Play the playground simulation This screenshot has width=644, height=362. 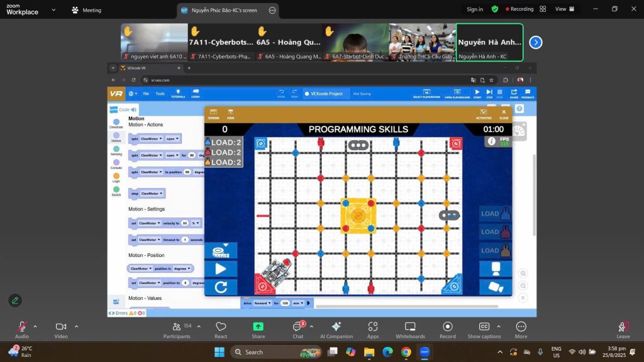(221, 269)
